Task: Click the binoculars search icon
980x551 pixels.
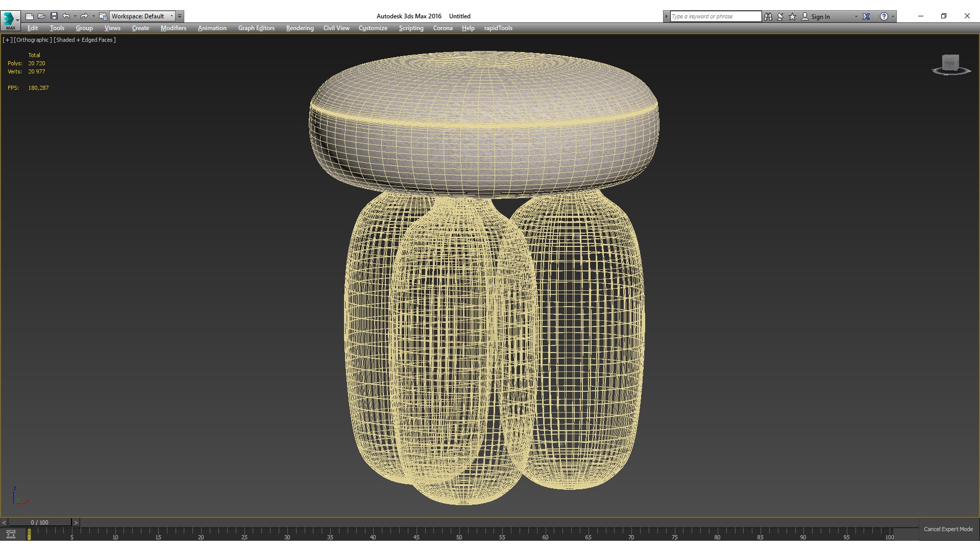Action: [768, 16]
